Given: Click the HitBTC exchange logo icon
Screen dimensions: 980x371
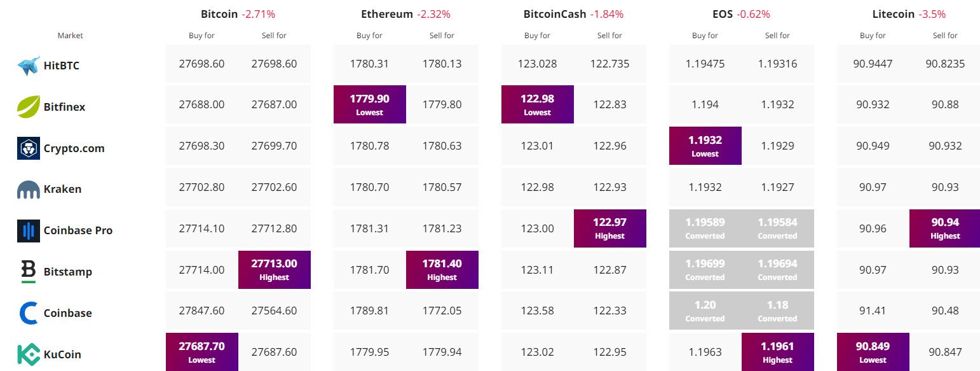Looking at the screenshot, I should pos(29,65).
